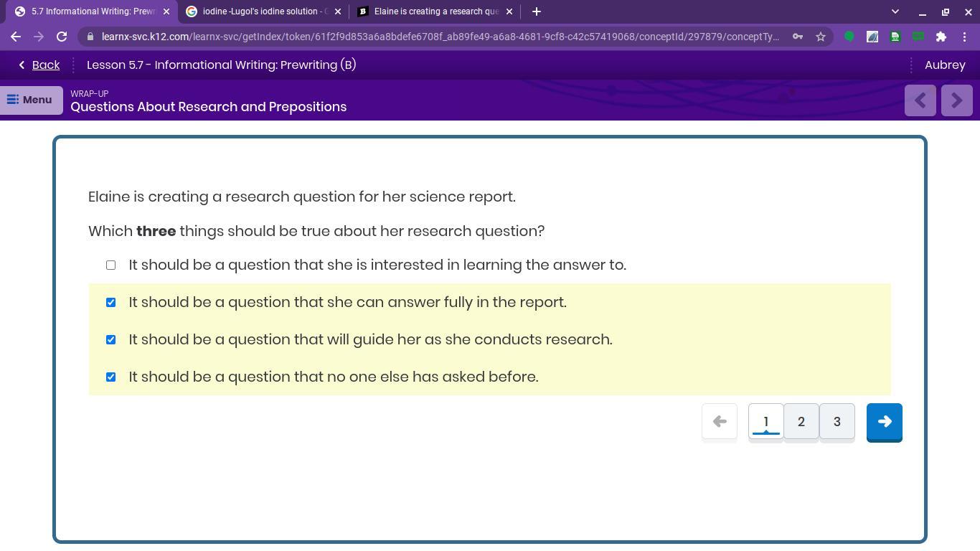The width and height of the screenshot is (980, 551).
Task: Go to the next lesson page arrow
Action: [x=956, y=100]
